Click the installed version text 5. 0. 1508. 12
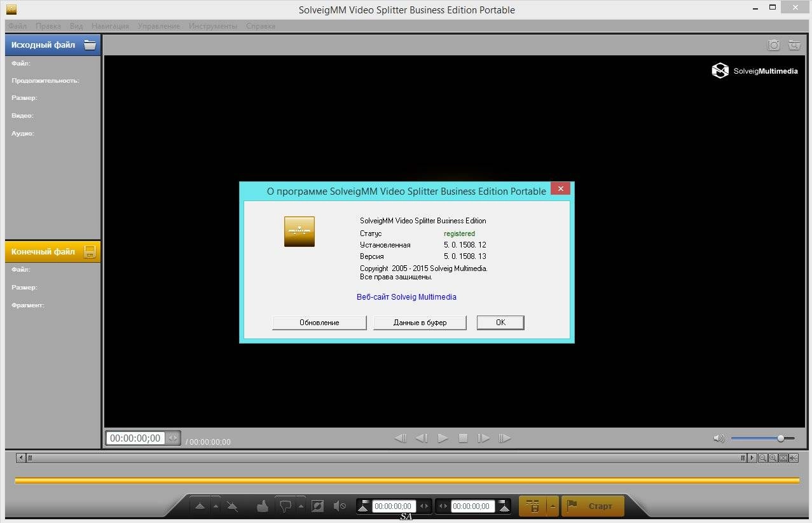The image size is (812, 523). tap(465, 245)
